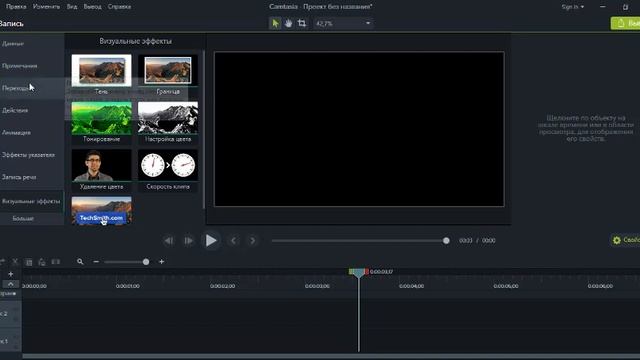
Task: Click the preview playback scrubber handle
Action: point(446,241)
